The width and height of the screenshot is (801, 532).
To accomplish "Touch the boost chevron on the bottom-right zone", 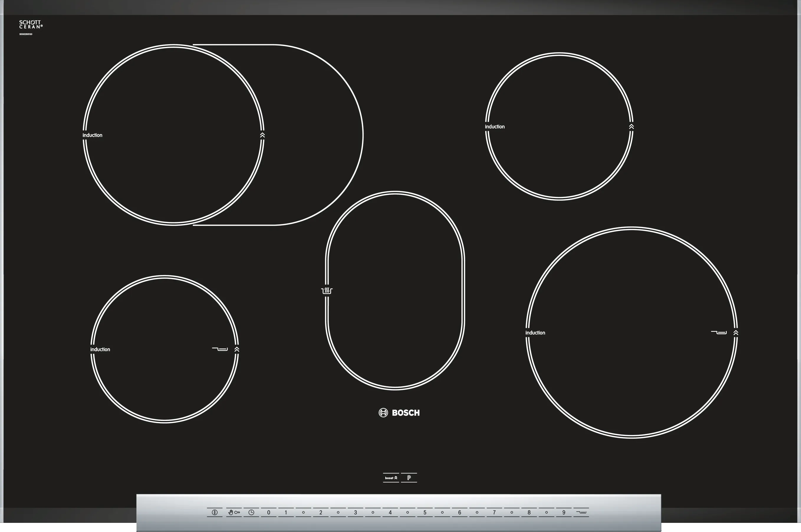I will 736,332.
